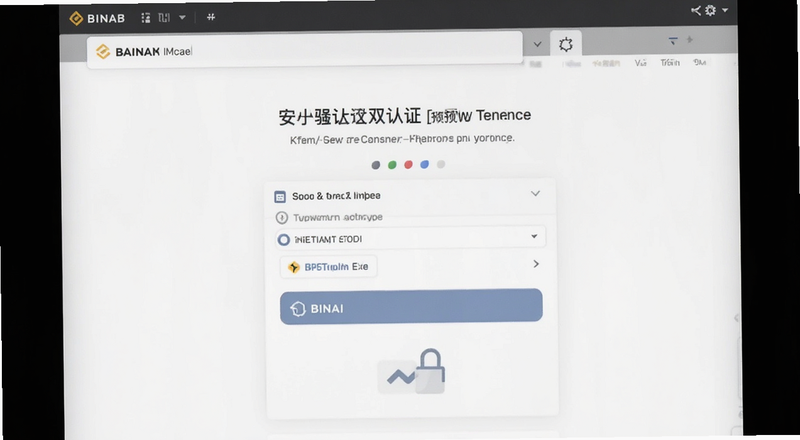
Task: Open the INETIAMT ETODI dropdown
Action: point(411,238)
